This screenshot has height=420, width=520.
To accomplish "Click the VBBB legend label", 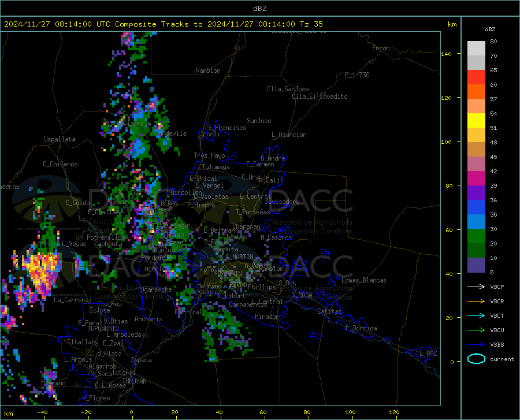I will point(497,344).
